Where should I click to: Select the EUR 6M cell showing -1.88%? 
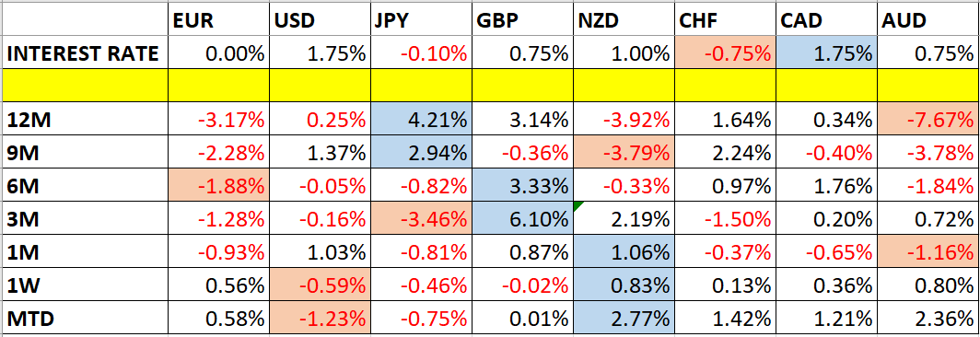coord(219,185)
